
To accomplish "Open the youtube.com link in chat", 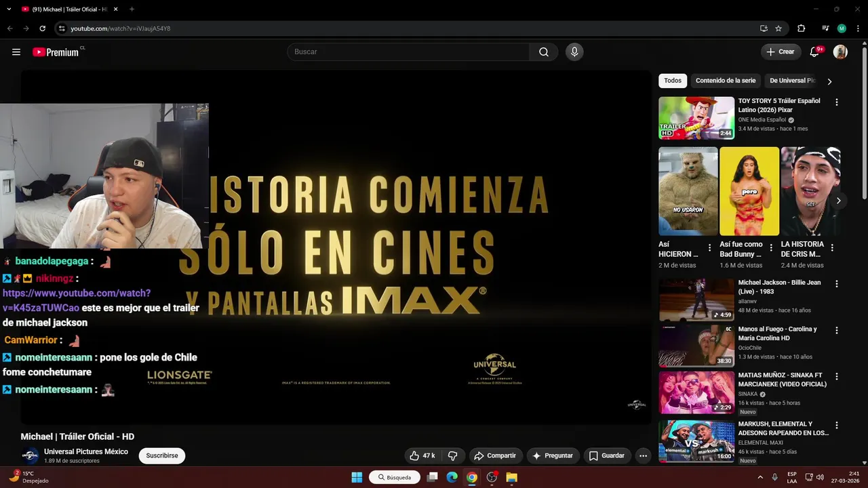I will pyautogui.click(x=77, y=300).
